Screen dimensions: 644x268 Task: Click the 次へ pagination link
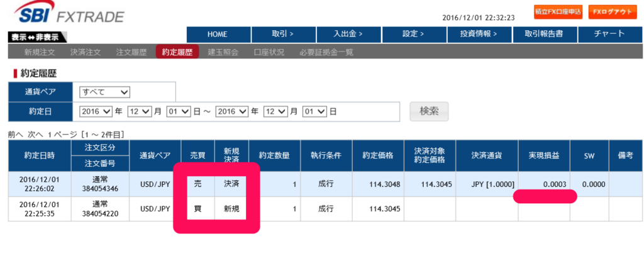coord(35,135)
